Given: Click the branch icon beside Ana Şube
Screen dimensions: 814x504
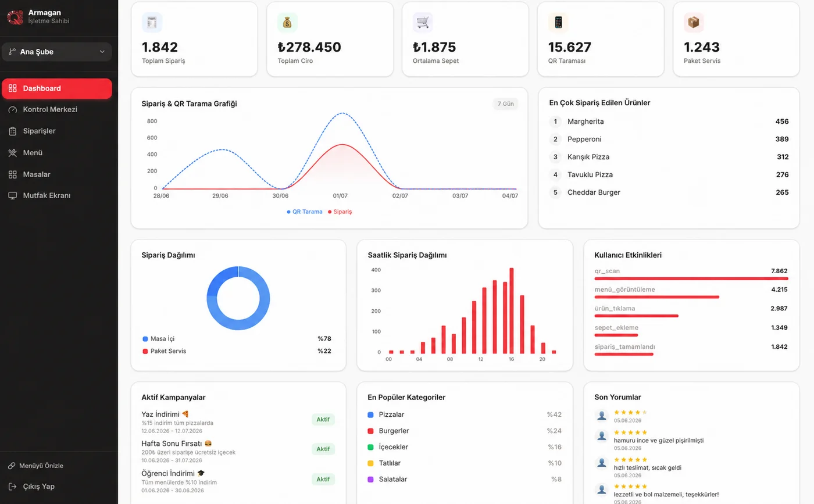Looking at the screenshot, I should pyautogui.click(x=12, y=52).
